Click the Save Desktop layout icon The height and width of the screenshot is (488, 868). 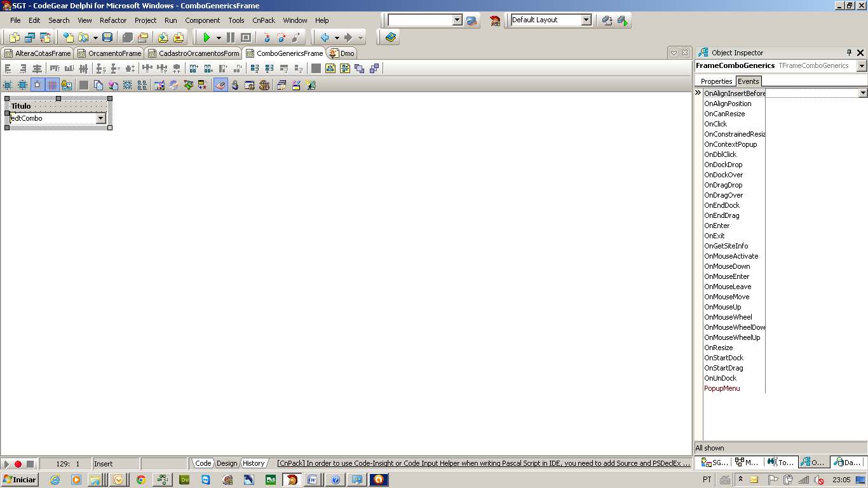click(607, 20)
